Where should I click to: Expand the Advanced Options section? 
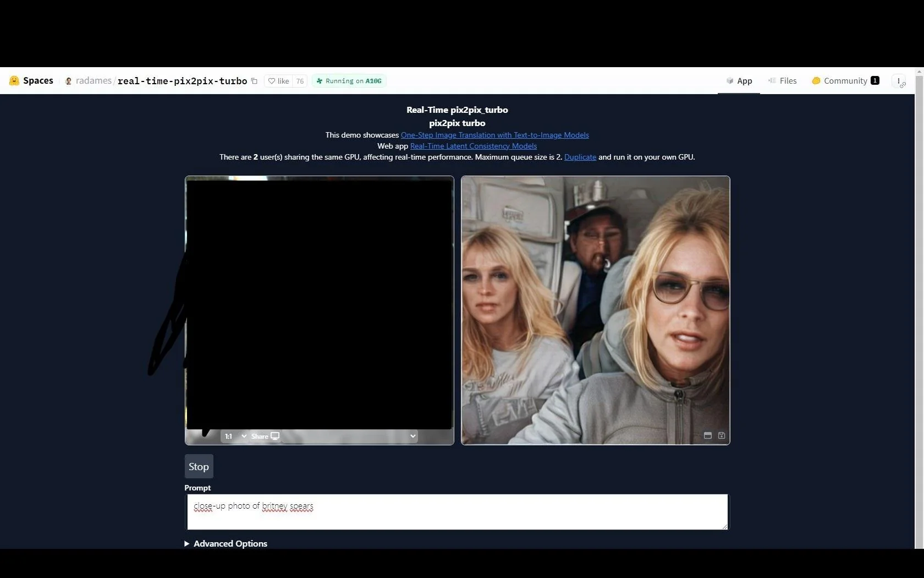coord(226,543)
